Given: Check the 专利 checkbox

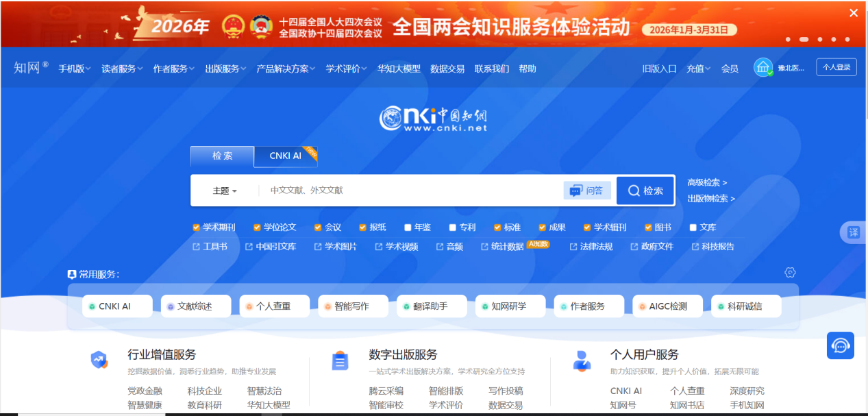Looking at the screenshot, I should [453, 228].
